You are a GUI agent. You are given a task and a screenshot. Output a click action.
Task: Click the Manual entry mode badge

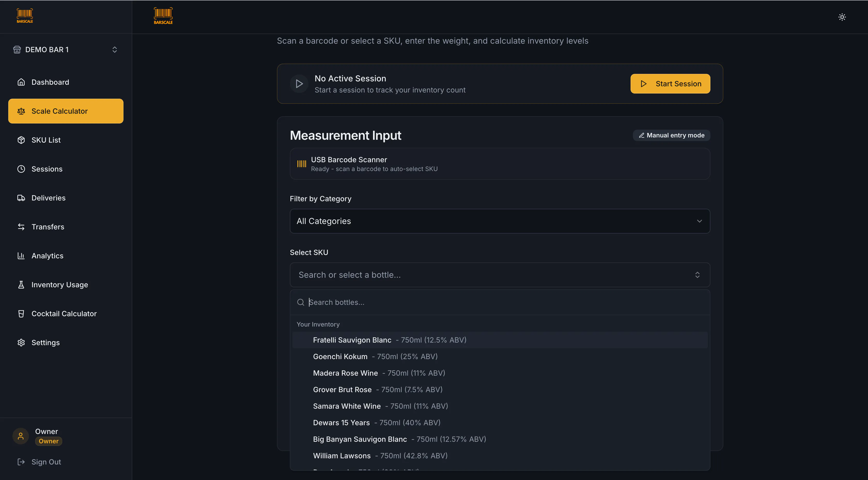click(671, 135)
